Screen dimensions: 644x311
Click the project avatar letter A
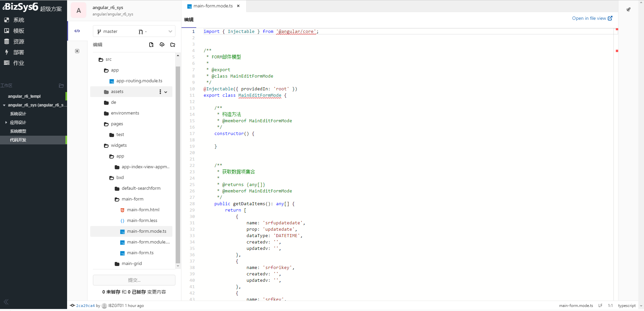click(x=78, y=10)
